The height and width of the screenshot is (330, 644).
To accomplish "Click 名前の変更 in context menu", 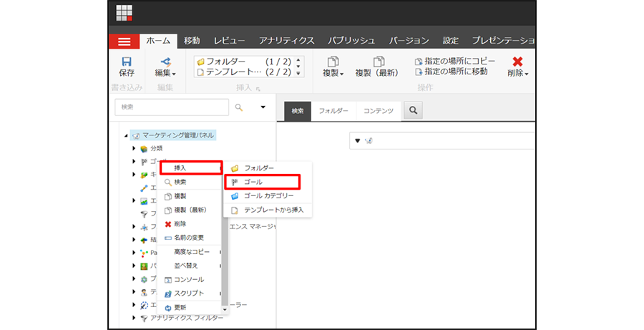I will pyautogui.click(x=190, y=237).
